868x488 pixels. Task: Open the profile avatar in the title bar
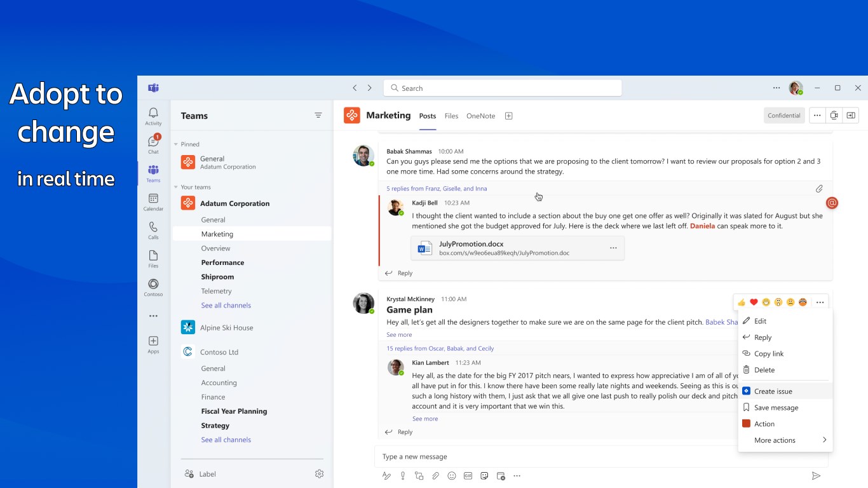click(796, 88)
